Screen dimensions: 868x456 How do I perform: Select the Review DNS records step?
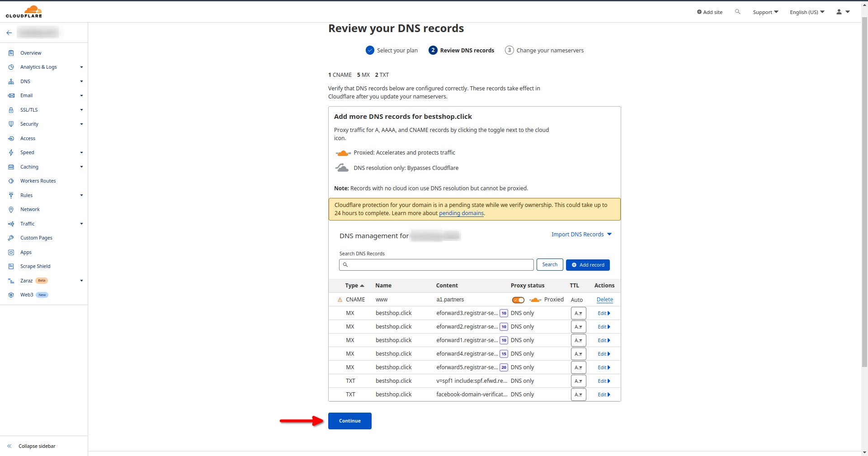pyautogui.click(x=461, y=50)
